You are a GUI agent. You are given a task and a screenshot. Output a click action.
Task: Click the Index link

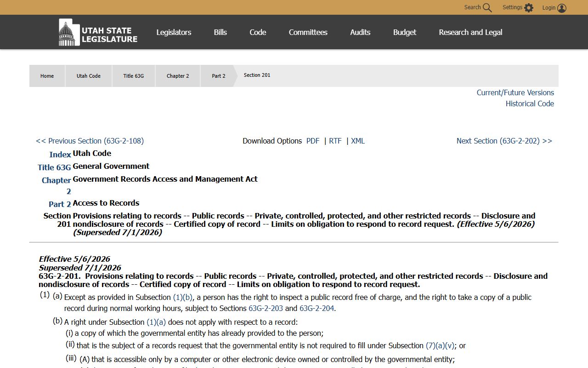60,155
